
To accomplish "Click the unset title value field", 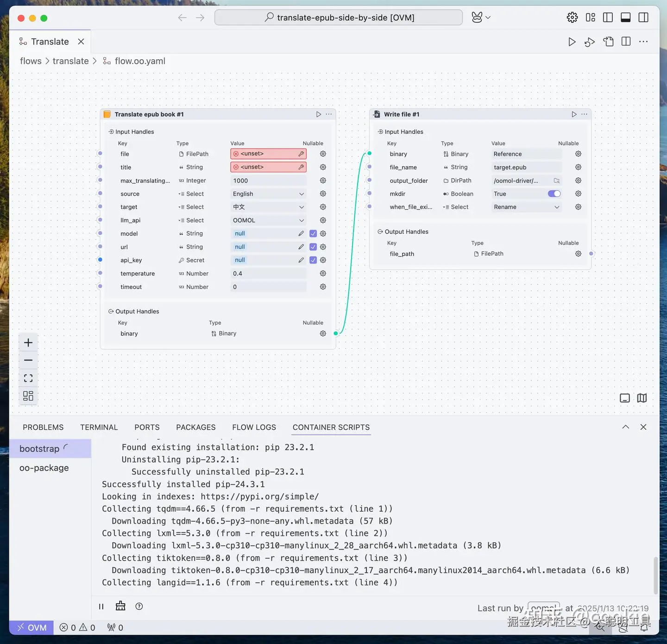I will 268,167.
